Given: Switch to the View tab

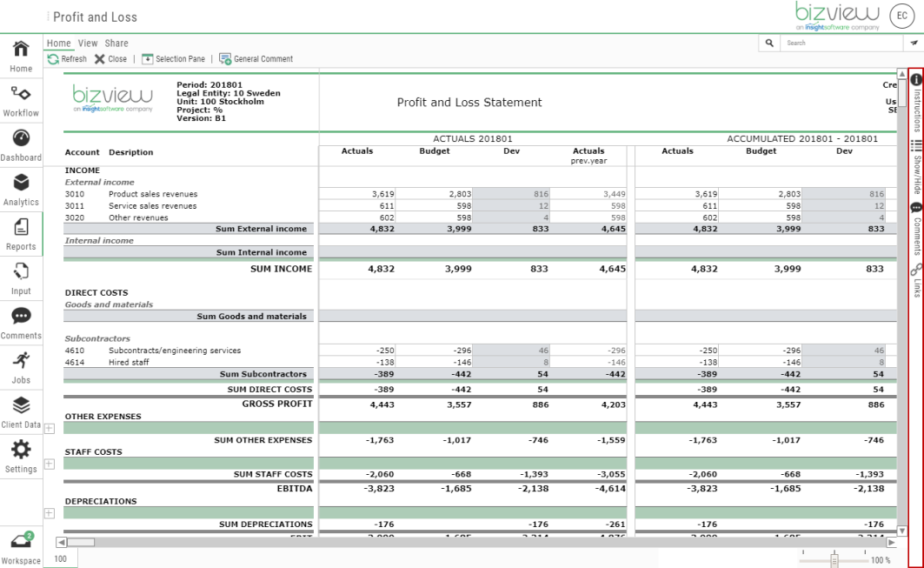Looking at the screenshot, I should [87, 42].
